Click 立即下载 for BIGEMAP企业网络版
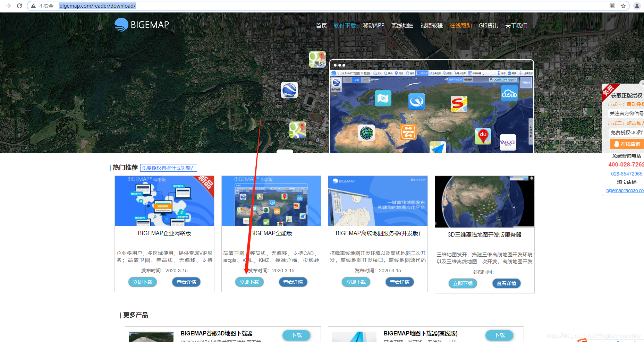Image resolution: width=644 pixels, height=342 pixels. point(143,282)
